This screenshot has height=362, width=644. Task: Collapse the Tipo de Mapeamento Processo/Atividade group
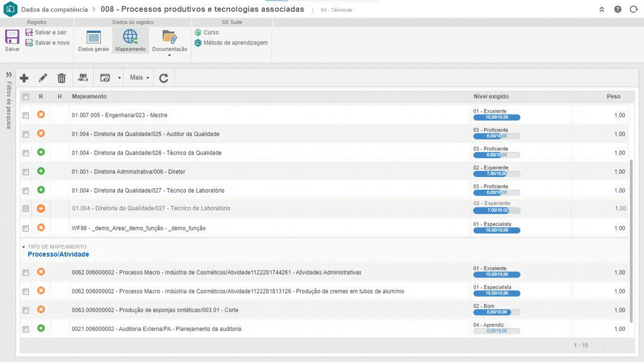[24, 247]
